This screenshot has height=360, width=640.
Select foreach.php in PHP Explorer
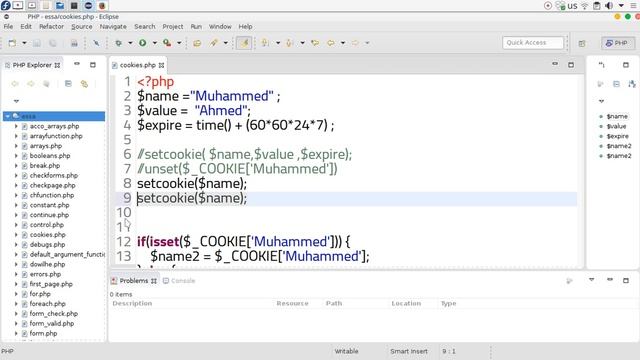[47, 304]
